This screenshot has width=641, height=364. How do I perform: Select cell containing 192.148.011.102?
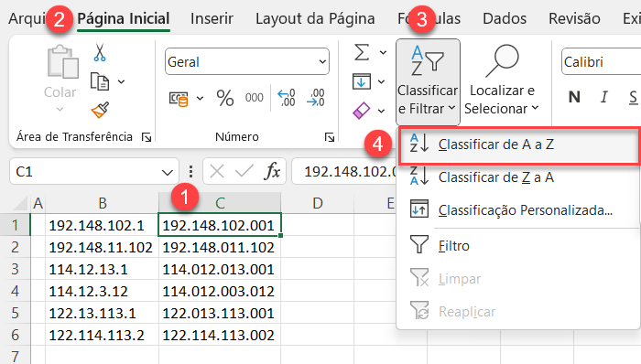pyautogui.click(x=220, y=247)
